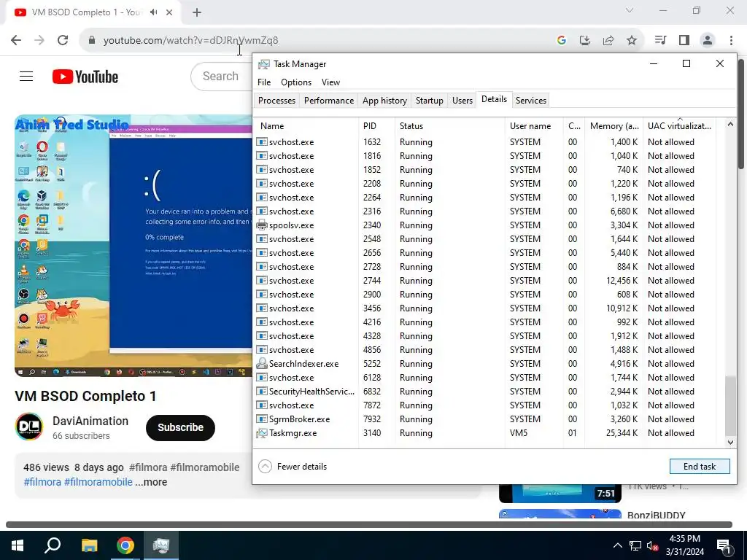This screenshot has width=747, height=560.
Task: Click the install app icon in address bar
Action: tap(585, 41)
